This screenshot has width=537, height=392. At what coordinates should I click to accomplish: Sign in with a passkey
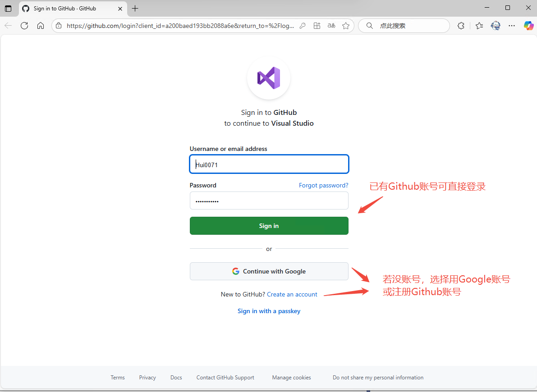(x=269, y=311)
